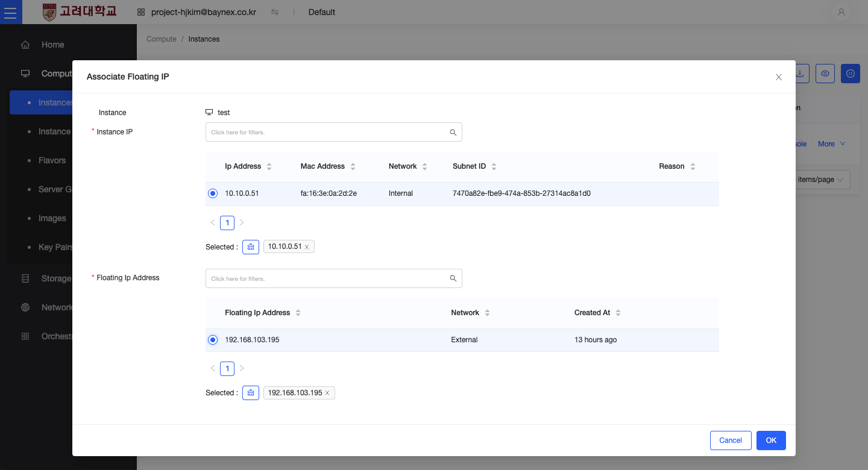Click the project grid icon
868x470 pixels.
tap(141, 12)
